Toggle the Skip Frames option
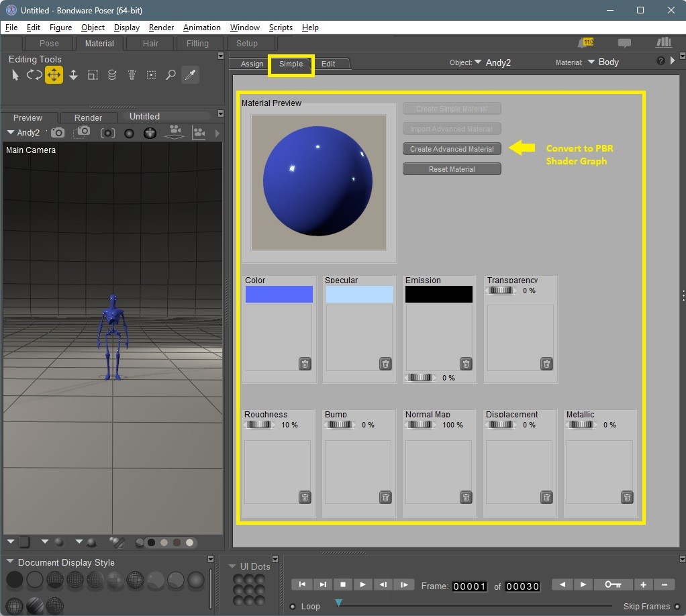The width and height of the screenshot is (686, 616). click(x=677, y=607)
